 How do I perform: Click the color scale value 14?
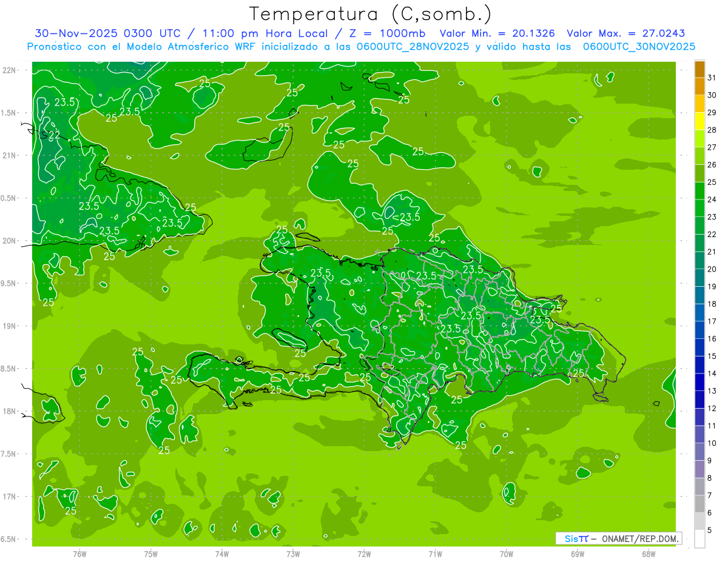click(712, 373)
